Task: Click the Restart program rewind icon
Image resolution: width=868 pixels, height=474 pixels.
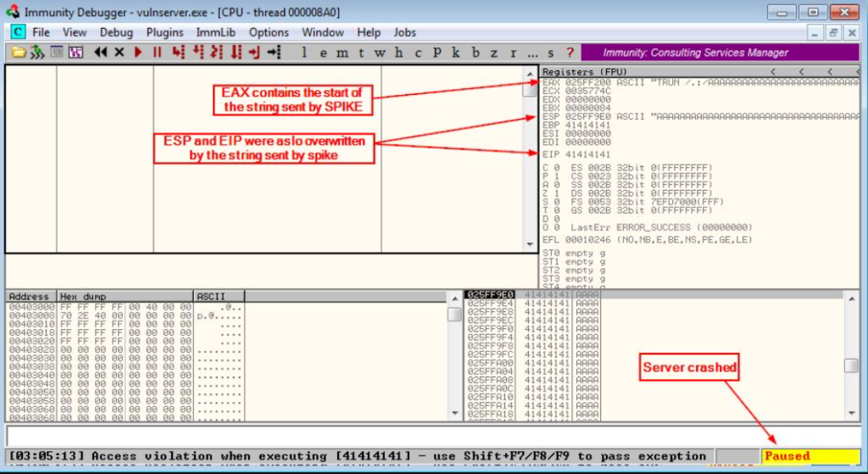Action: [101, 53]
